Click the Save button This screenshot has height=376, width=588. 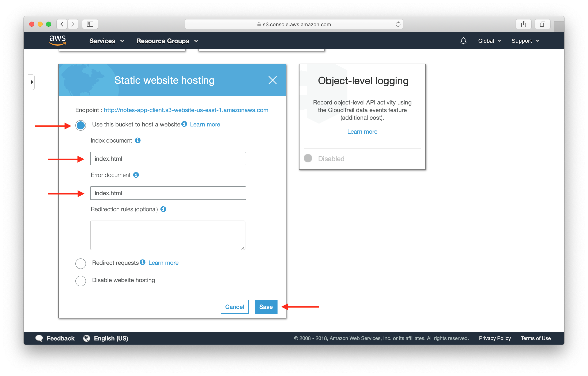[x=265, y=306]
